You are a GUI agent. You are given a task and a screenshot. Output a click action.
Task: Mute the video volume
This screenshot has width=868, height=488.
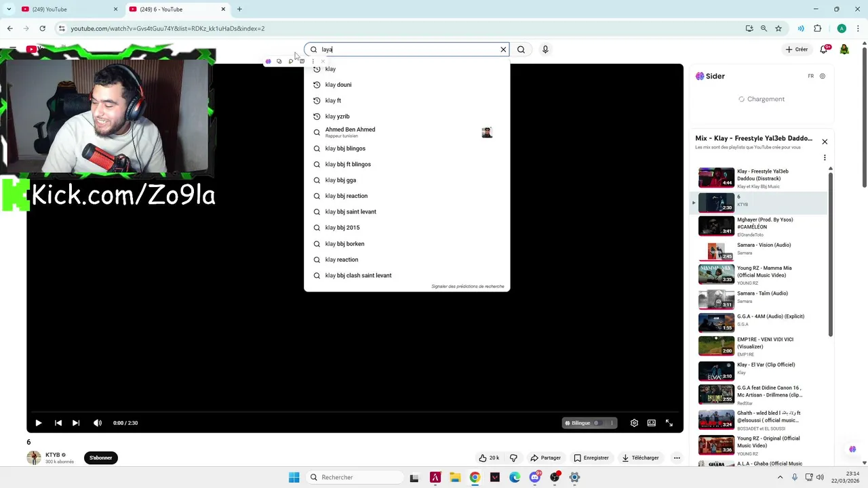tap(98, 423)
